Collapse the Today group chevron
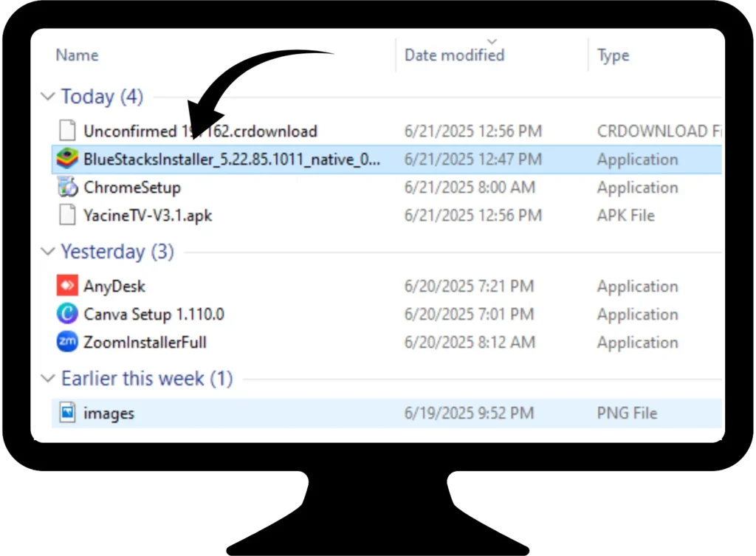Screen dimensions: 756x556 [48, 97]
